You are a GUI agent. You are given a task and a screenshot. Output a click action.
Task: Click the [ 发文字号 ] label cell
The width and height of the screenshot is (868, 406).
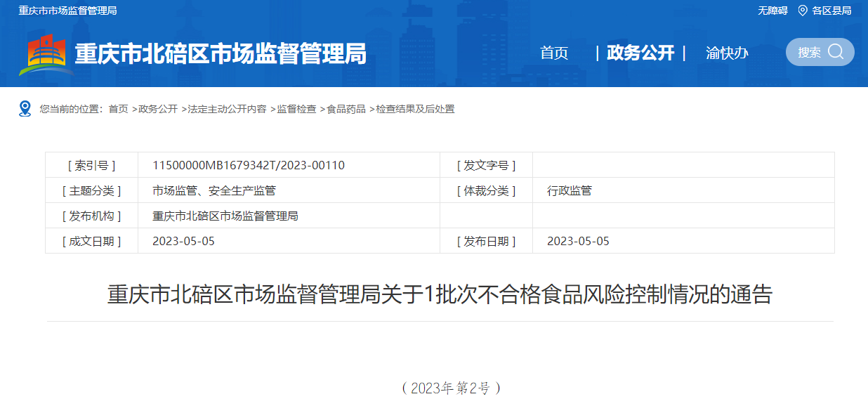coord(487,165)
